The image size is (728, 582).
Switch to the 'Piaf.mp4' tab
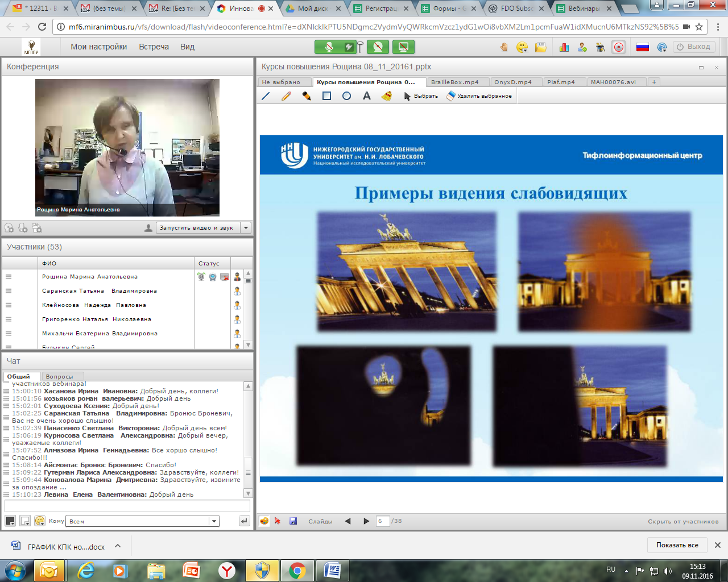coord(564,82)
